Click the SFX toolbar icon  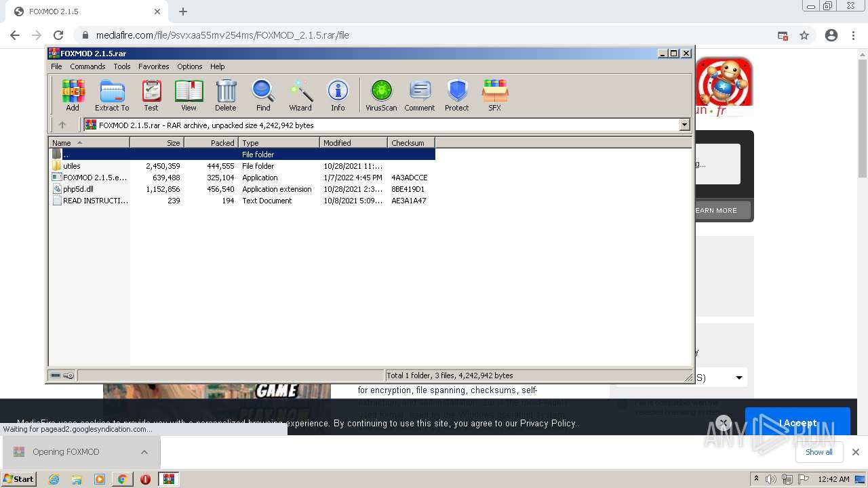click(x=495, y=95)
